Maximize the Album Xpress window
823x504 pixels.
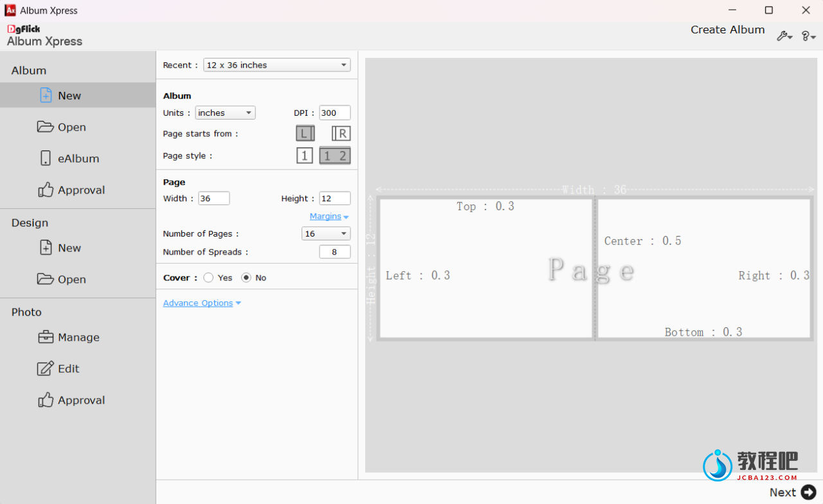click(769, 10)
